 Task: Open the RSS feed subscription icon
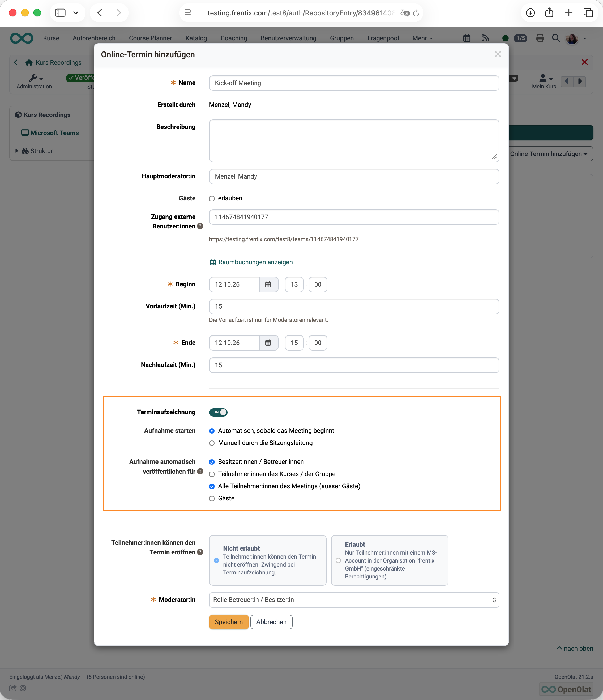(x=485, y=38)
